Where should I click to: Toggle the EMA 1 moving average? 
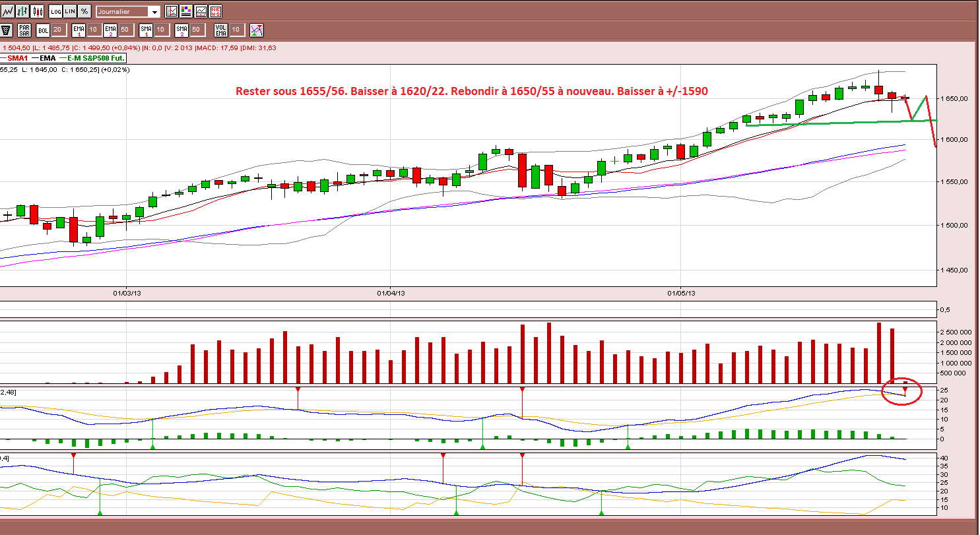(79, 30)
